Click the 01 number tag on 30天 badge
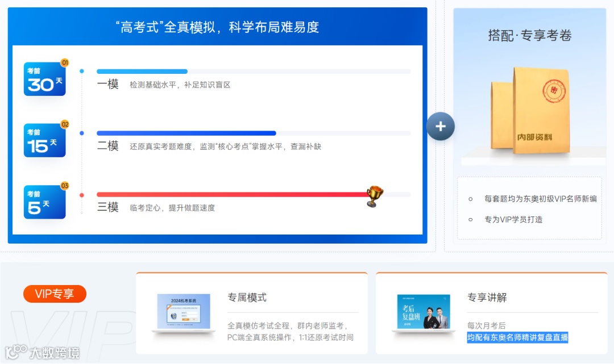This screenshot has width=614, height=364. (65, 62)
